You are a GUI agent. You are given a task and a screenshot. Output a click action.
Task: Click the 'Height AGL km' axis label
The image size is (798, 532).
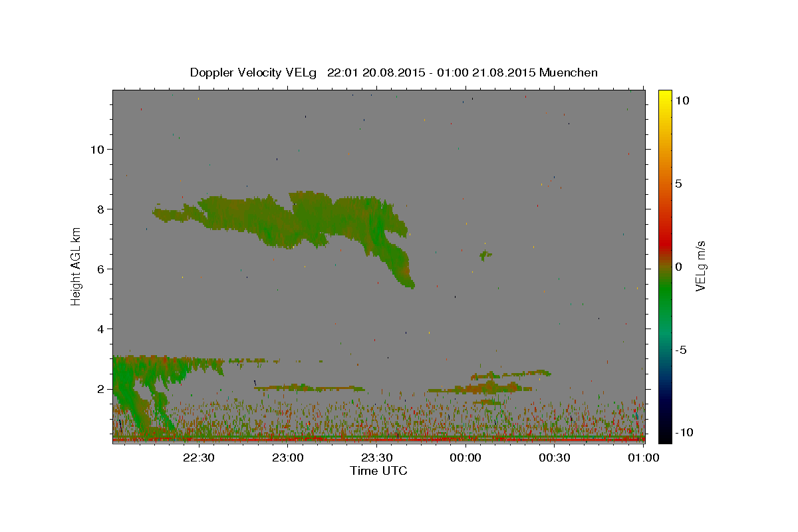click(x=76, y=266)
